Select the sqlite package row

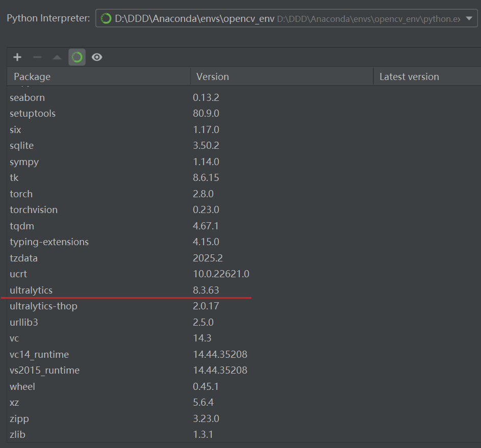point(244,146)
